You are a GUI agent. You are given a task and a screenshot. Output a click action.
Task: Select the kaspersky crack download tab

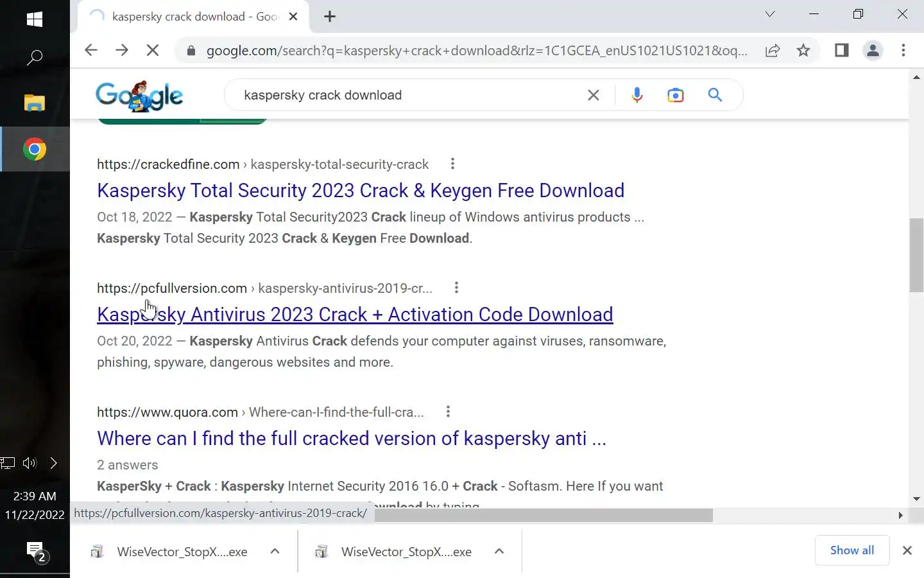(193, 17)
